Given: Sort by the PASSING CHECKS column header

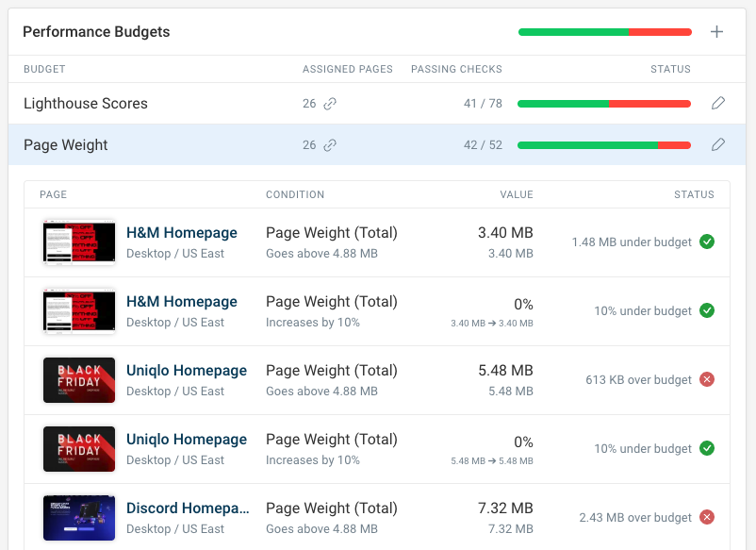Looking at the screenshot, I should pyautogui.click(x=456, y=69).
